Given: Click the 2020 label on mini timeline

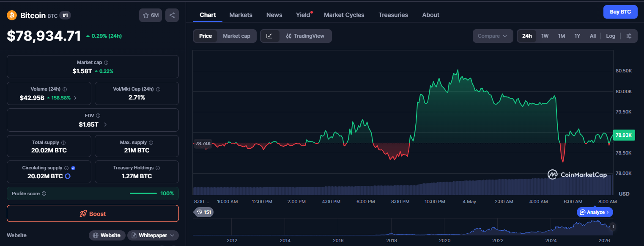Looking at the screenshot, I should coord(445,240).
